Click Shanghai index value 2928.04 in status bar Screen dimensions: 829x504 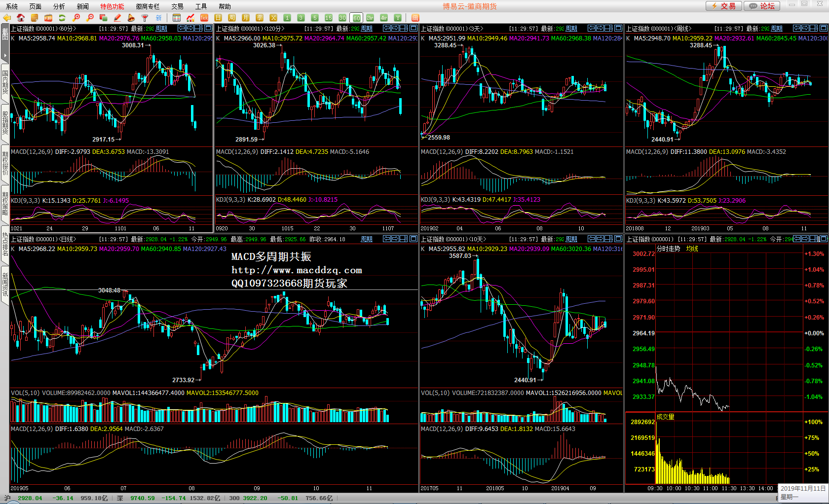coord(30,498)
